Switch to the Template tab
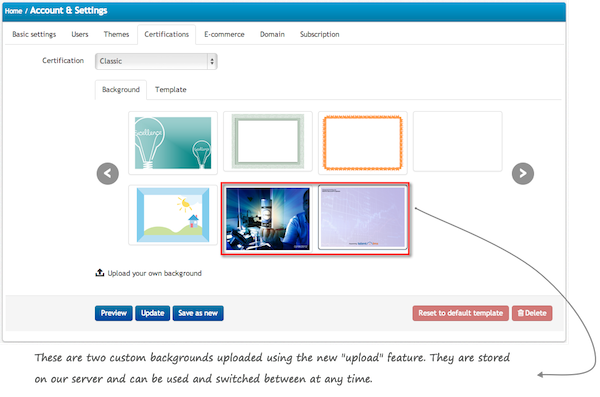This screenshot has height=397, width=600. point(171,90)
